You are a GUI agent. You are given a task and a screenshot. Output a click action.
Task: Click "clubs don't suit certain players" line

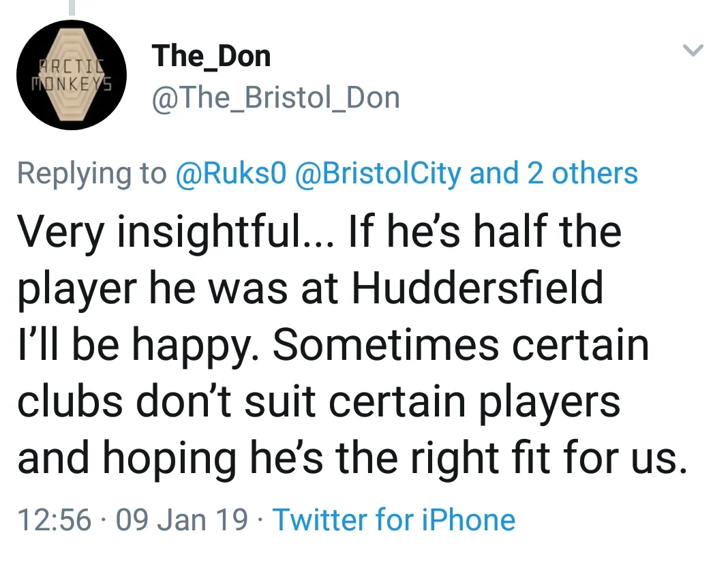point(318,401)
